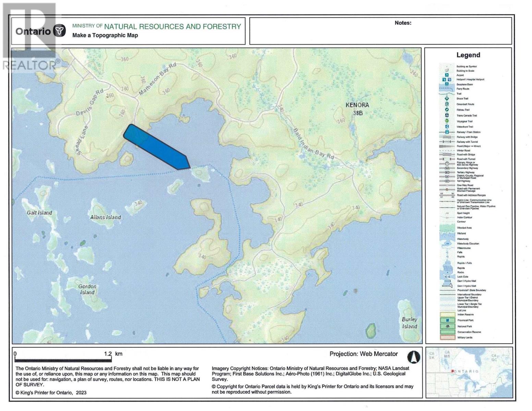532x411 pixels.
Task: Click the Road with Address Ranges label
Action: click(471, 195)
